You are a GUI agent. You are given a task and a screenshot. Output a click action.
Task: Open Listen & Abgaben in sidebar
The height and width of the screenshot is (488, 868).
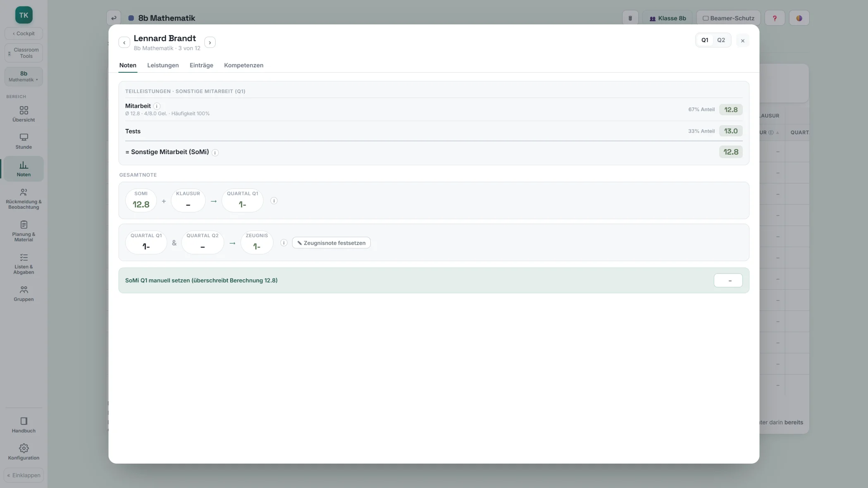[x=24, y=264]
